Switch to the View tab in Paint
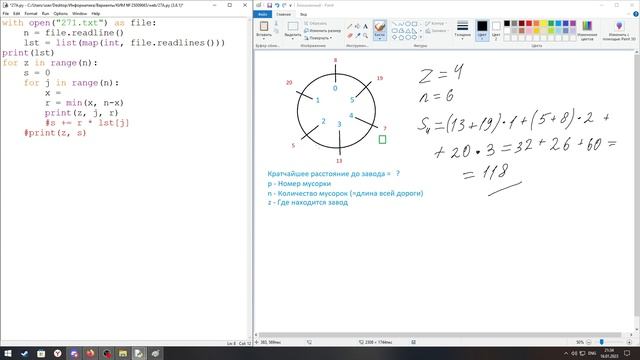 (303, 14)
